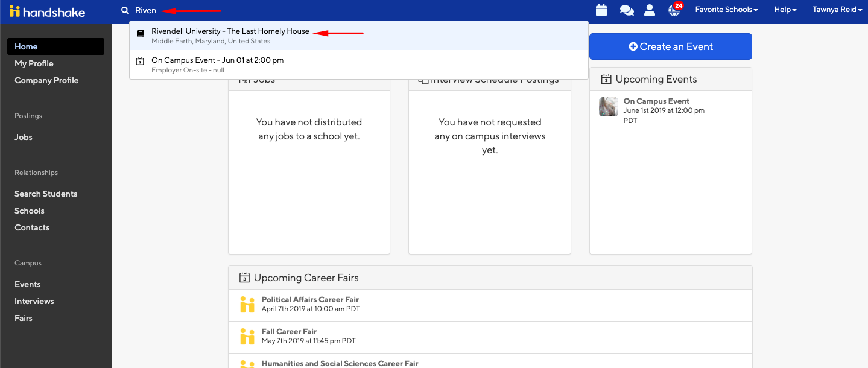Click the Fall Career Fair logo
868x368 pixels.
click(247, 337)
